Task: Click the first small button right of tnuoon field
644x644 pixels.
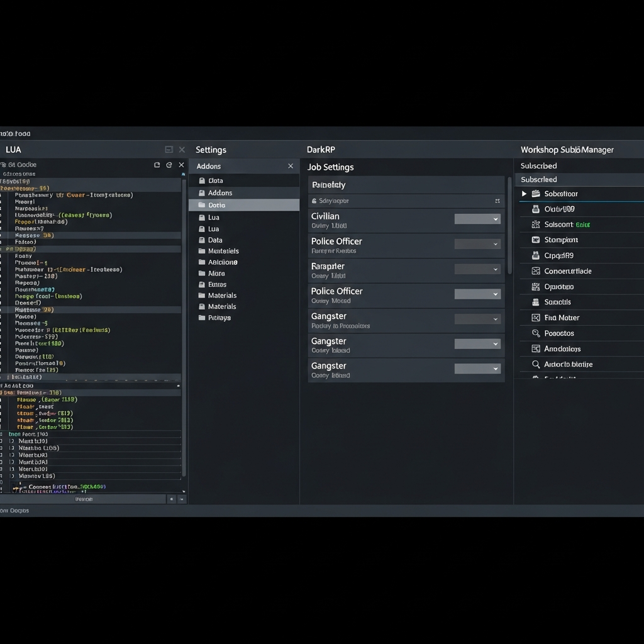Action: click(x=171, y=499)
